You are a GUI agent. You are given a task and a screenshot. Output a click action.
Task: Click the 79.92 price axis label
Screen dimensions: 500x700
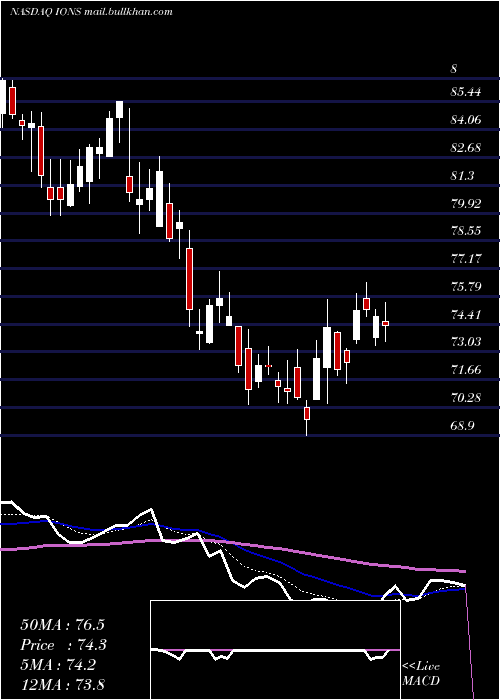tap(466, 204)
